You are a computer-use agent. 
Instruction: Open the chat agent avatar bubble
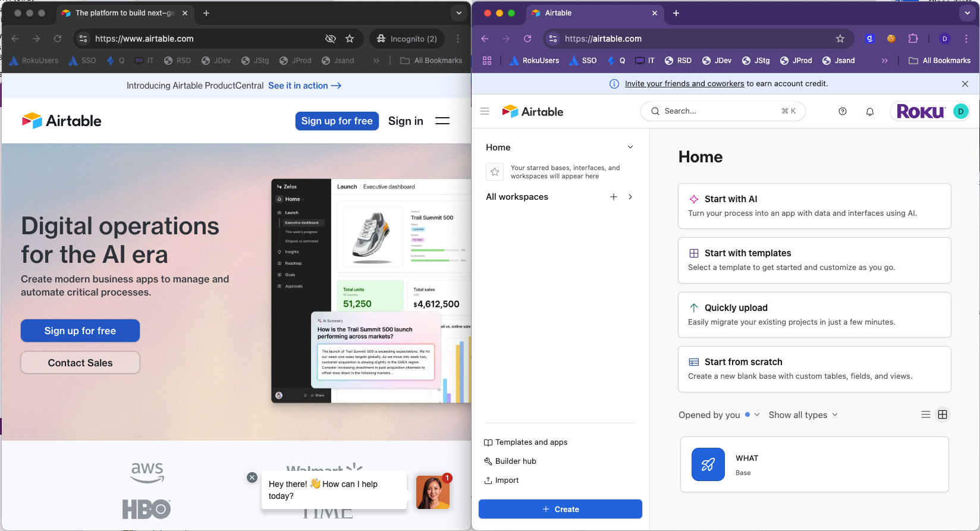tap(433, 492)
